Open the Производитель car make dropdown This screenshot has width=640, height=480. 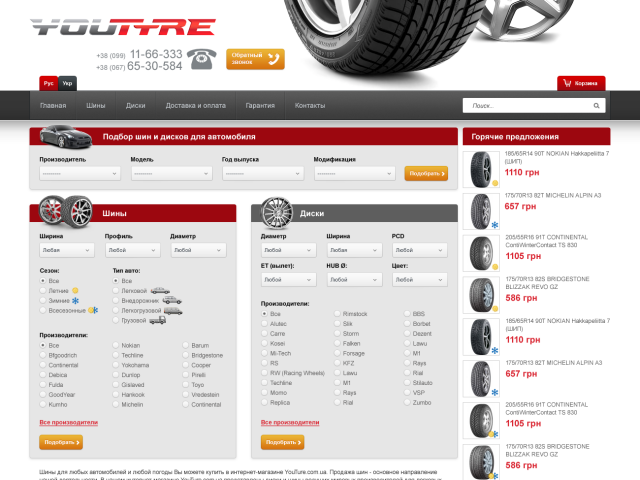tap(80, 173)
